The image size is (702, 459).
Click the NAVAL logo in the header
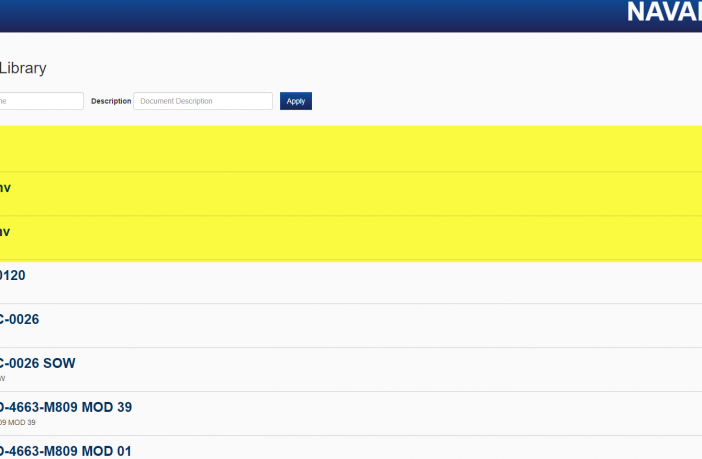pos(664,13)
